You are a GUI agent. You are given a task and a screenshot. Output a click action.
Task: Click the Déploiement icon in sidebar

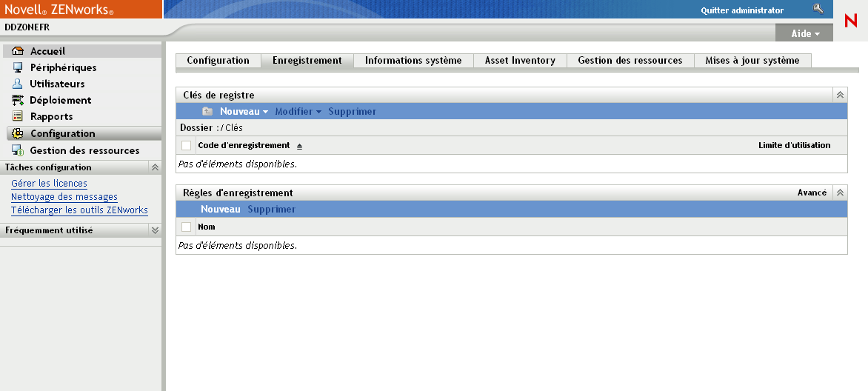(x=18, y=100)
